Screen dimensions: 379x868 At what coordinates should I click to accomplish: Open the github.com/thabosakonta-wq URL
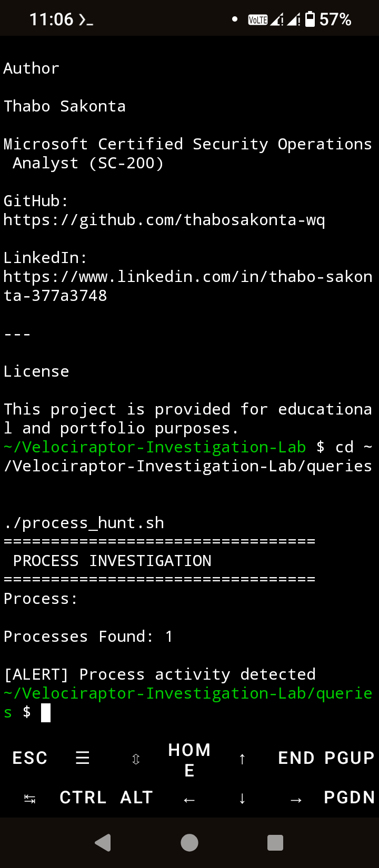coord(164,220)
